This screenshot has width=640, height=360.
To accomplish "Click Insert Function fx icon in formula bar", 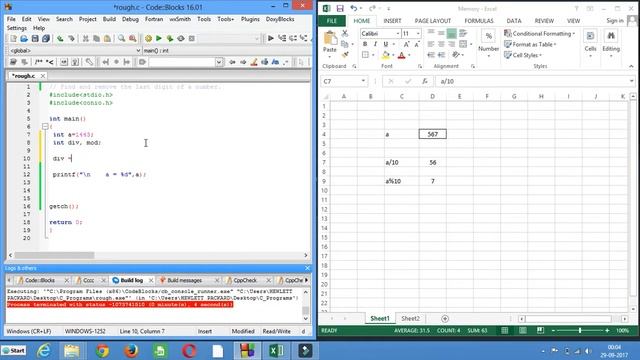I will click(424, 81).
